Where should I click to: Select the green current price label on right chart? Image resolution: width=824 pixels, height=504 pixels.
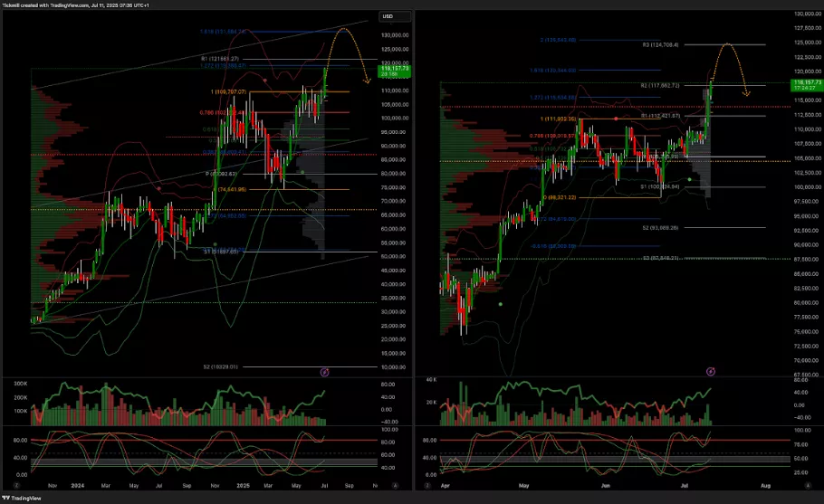click(x=805, y=85)
